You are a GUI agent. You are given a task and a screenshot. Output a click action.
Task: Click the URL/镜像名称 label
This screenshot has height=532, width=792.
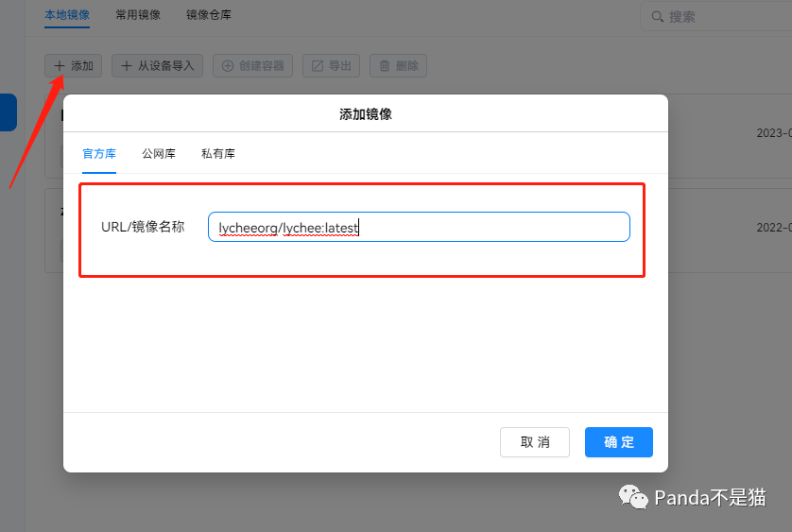143,227
